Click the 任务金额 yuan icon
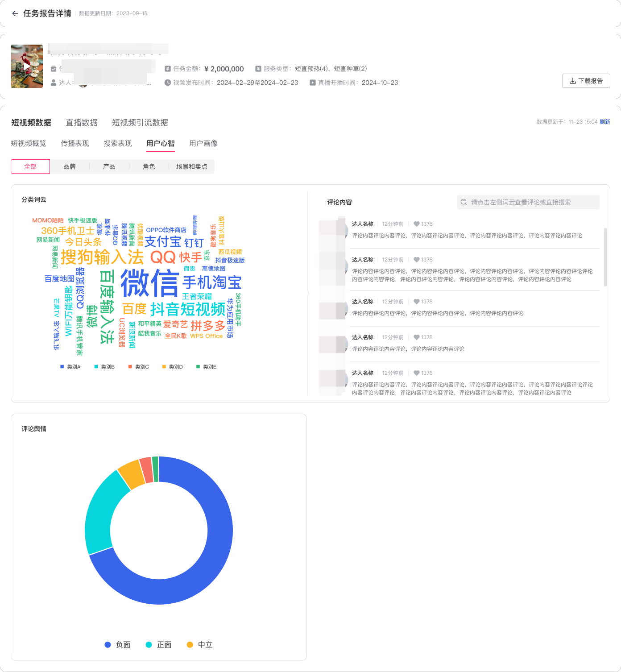 (168, 69)
